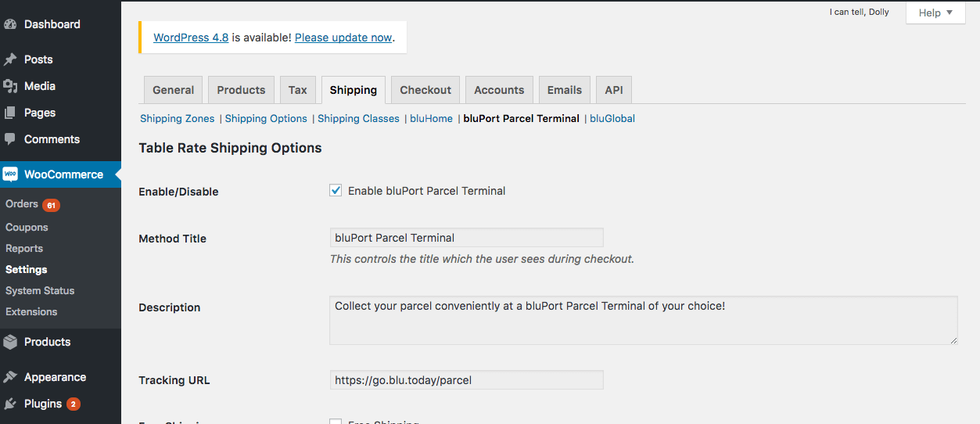Switch to the API tab

click(614, 90)
